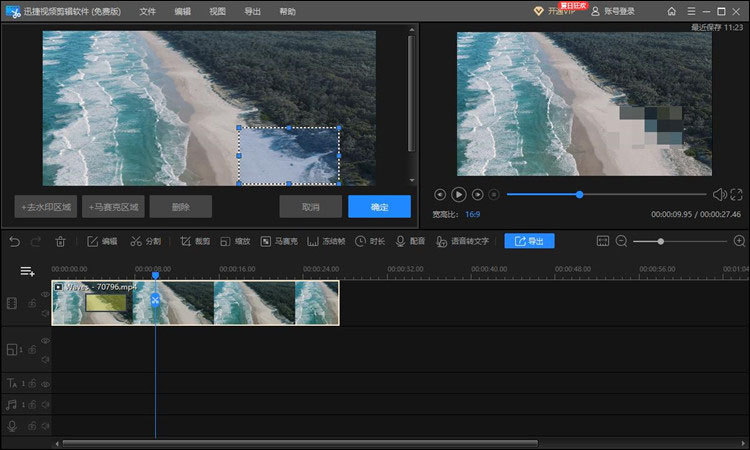Click the fit-timeline-to-window icon
Screen dimensions: 750x450
603,241
